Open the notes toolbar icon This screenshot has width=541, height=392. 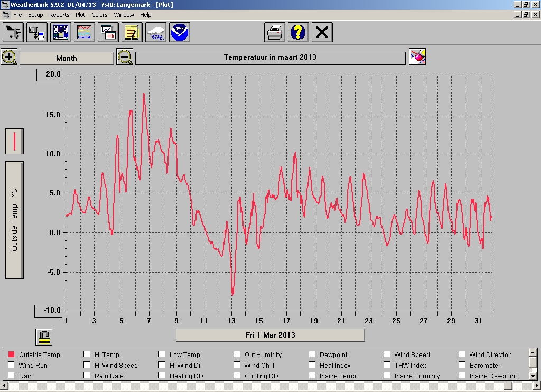tap(132, 32)
